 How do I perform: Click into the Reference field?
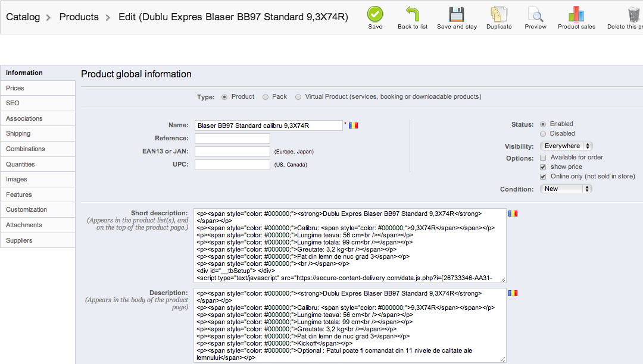tap(233, 139)
